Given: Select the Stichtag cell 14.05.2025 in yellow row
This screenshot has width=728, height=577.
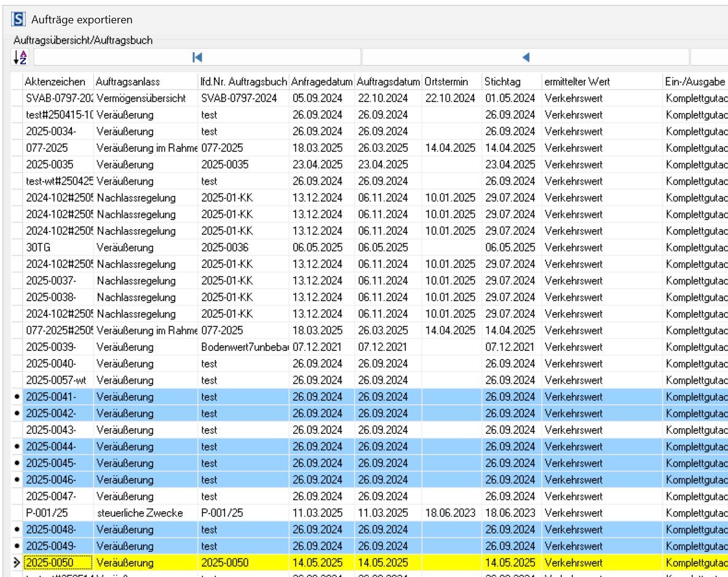Looking at the screenshot, I should 512,563.
